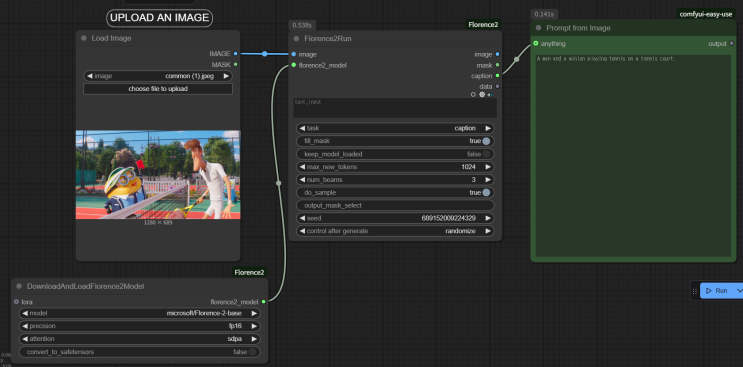Toggle the fill_mask switch
This screenshot has height=367, width=743.
pos(486,141)
